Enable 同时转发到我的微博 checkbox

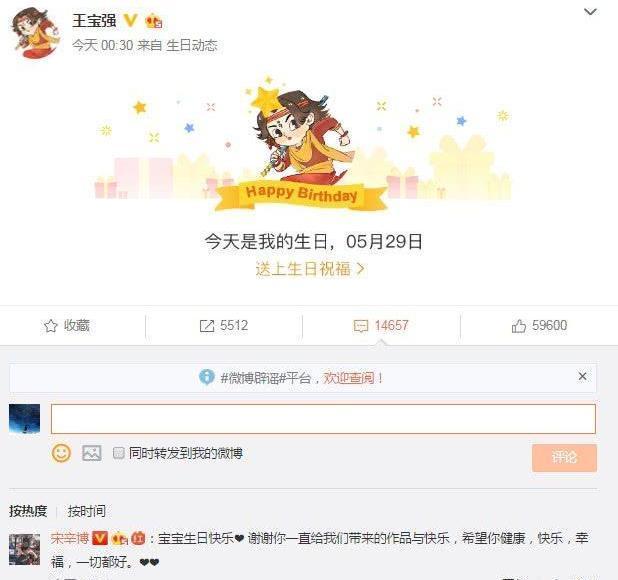pyautogui.click(x=118, y=453)
